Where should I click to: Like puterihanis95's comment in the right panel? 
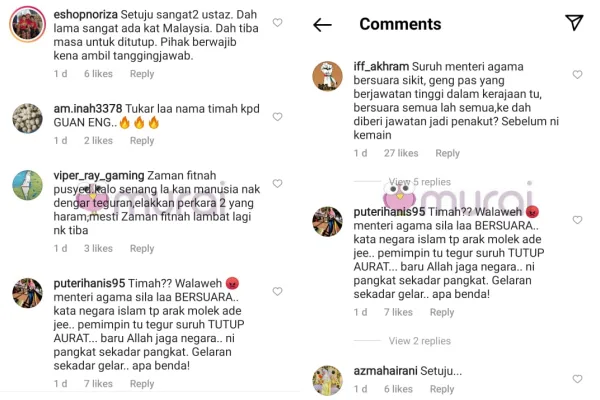(x=577, y=220)
